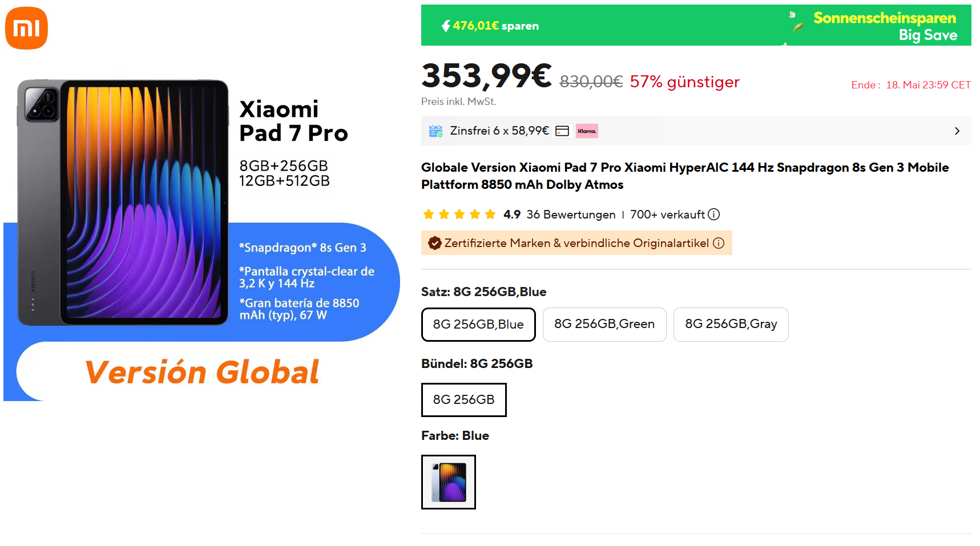Click the Zinsfrei 6 x 58,99€ text
This screenshot has height=546, width=980.
pyautogui.click(x=499, y=131)
